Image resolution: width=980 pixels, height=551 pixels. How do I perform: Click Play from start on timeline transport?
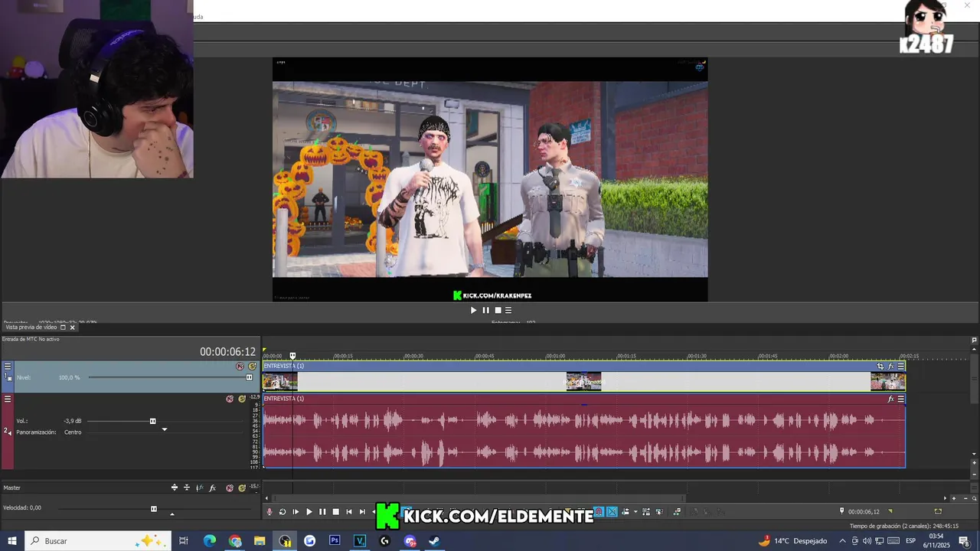(296, 512)
